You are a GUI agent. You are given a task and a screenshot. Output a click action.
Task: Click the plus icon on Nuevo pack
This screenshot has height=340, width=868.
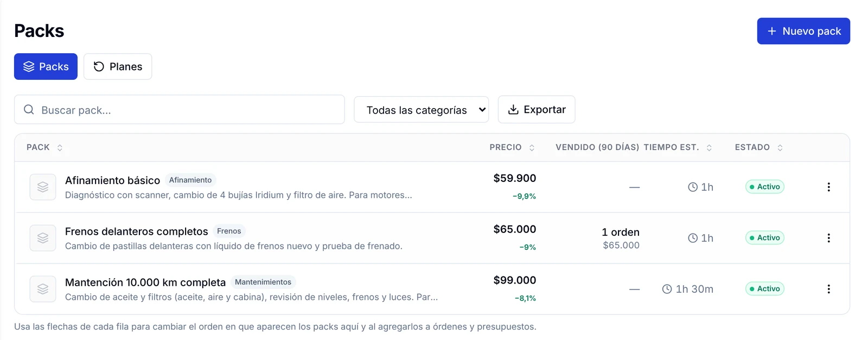coord(772,32)
